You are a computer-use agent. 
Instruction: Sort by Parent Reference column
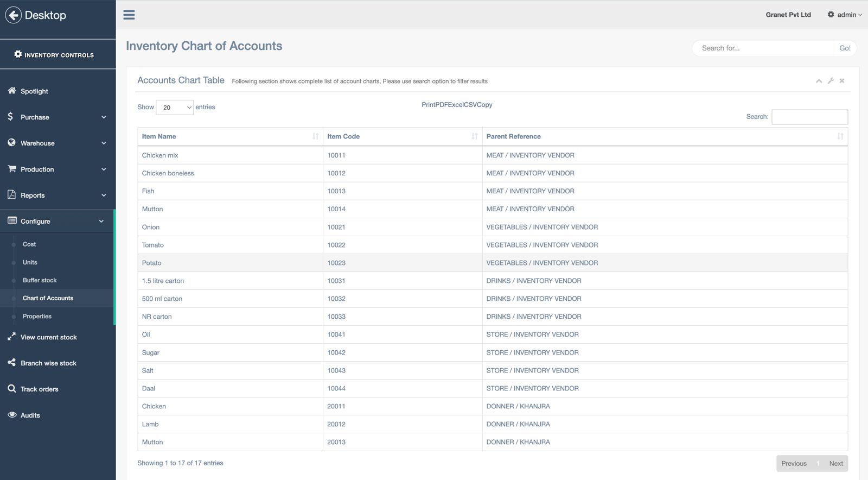(665, 136)
